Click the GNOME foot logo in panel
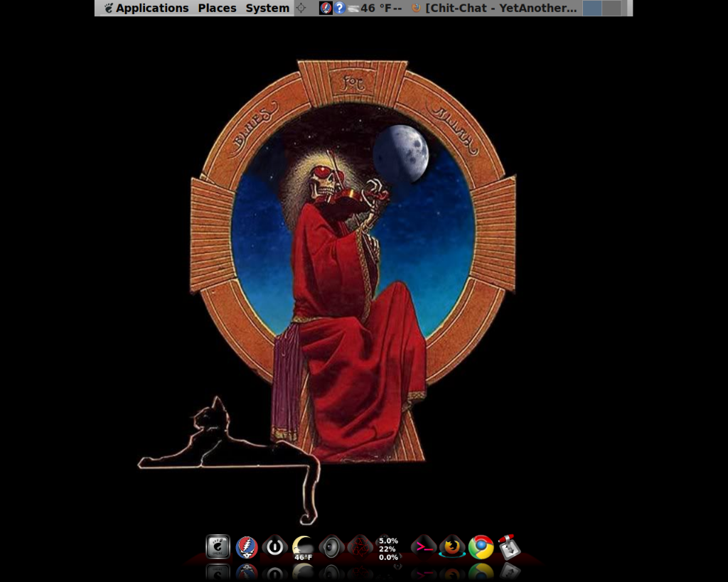 coord(109,8)
